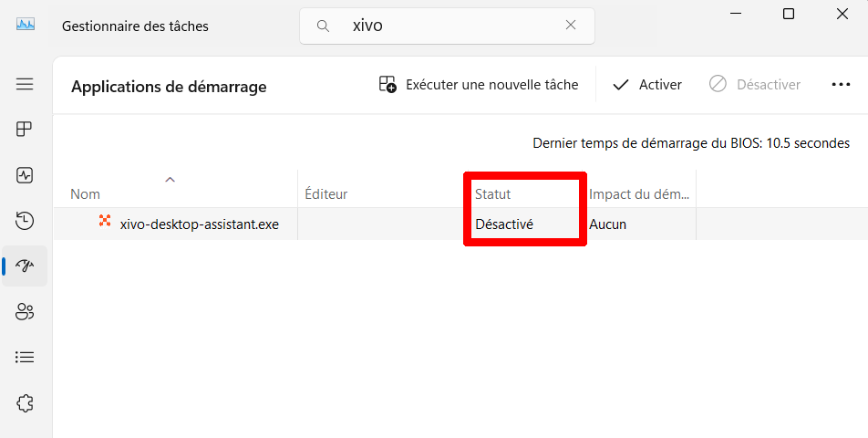Screen dimensions: 868x438
Task: Click the greyed-out Désactiver button
Action: pyautogui.click(x=755, y=85)
